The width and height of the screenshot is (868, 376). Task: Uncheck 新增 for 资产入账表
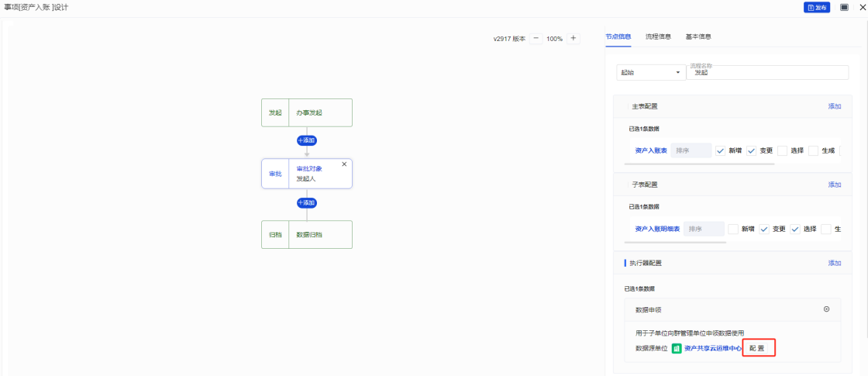click(720, 150)
